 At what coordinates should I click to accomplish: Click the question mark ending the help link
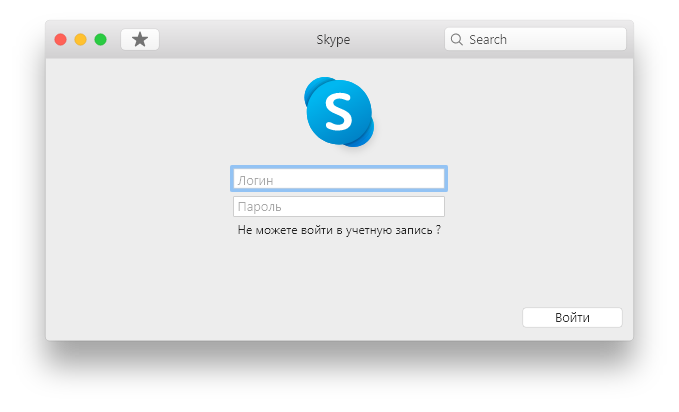(438, 230)
